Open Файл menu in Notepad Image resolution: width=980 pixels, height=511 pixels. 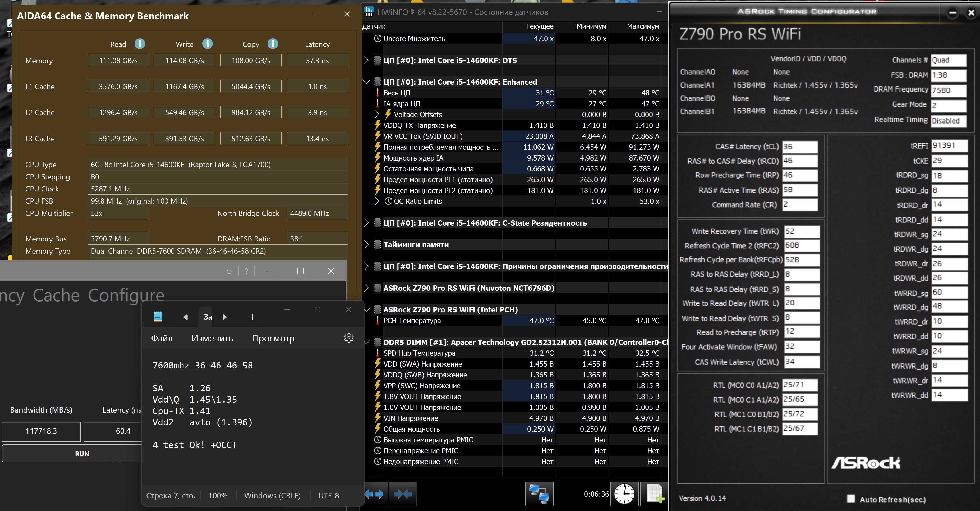[162, 338]
